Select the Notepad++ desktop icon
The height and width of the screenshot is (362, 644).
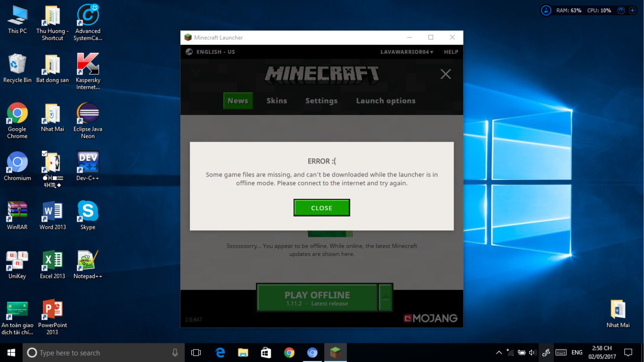point(88,265)
